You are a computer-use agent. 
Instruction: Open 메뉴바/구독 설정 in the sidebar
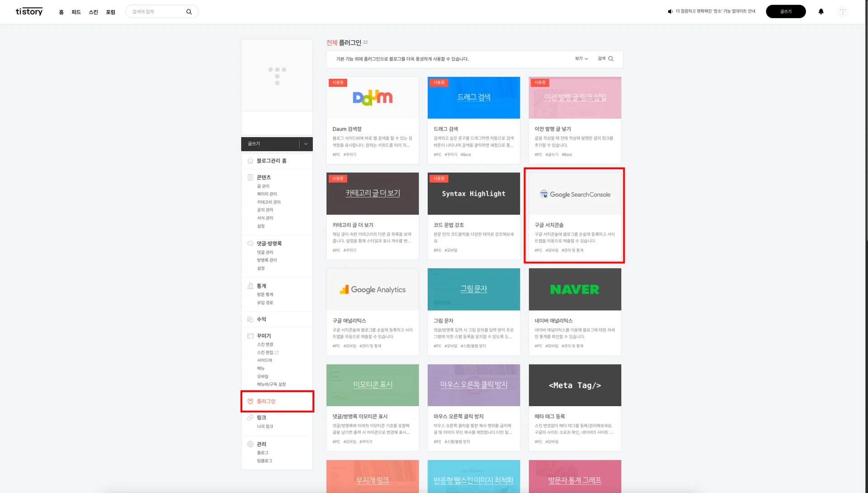point(271,384)
